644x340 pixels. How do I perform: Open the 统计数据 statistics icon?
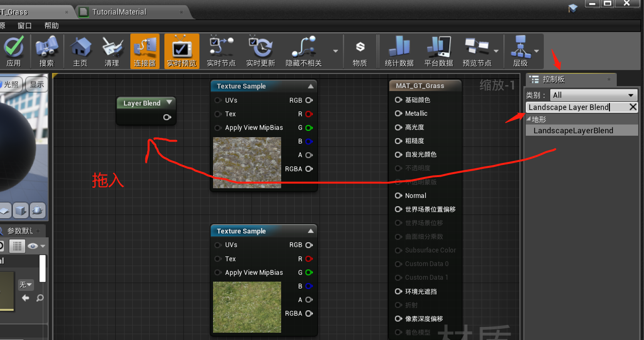398,51
